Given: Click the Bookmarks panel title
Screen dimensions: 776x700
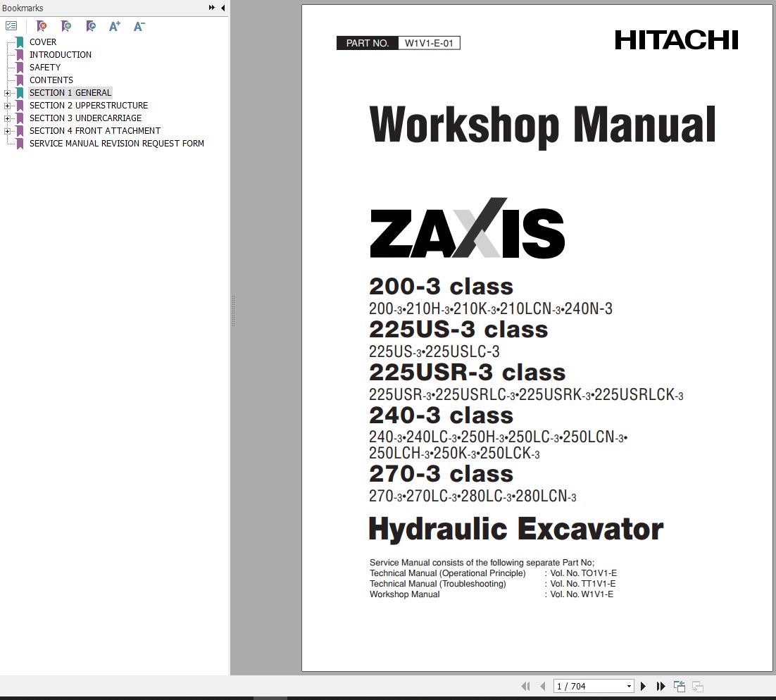Looking at the screenshot, I should [x=23, y=8].
